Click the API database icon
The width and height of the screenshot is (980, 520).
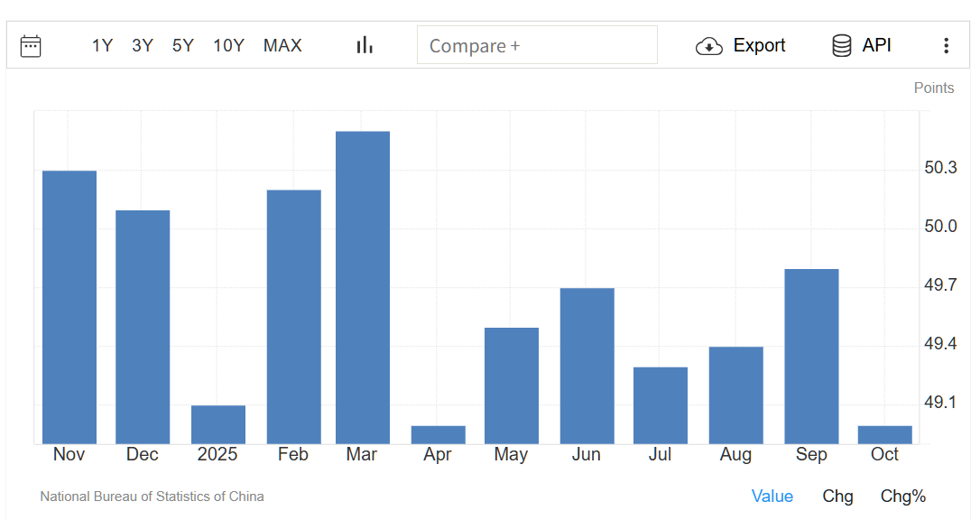tap(841, 46)
